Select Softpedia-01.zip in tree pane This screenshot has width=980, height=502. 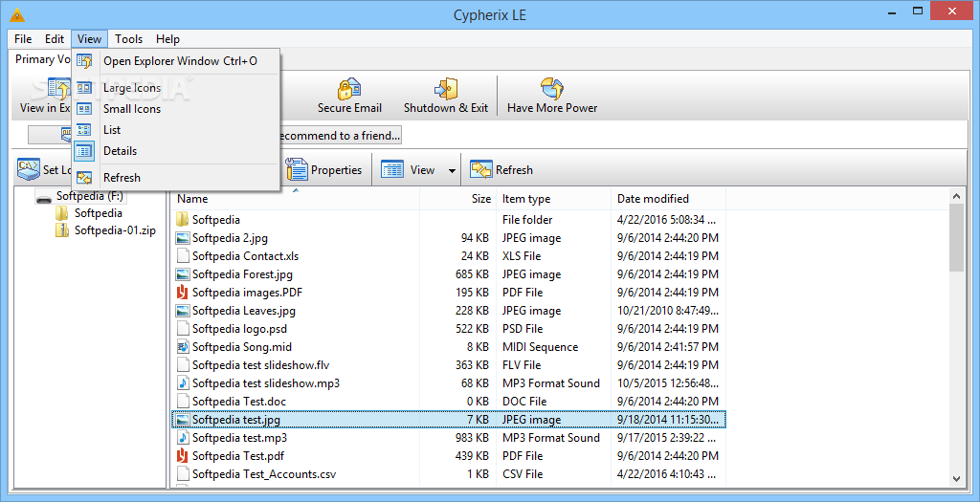115,230
